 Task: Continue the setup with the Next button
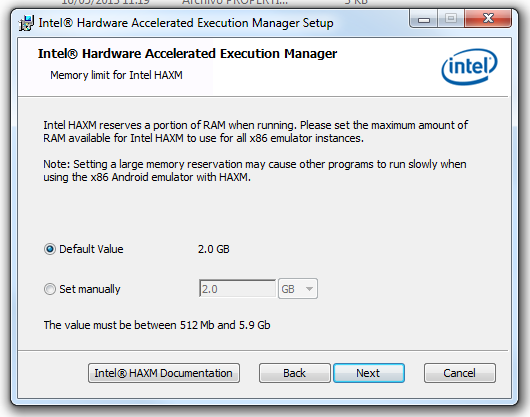point(368,373)
